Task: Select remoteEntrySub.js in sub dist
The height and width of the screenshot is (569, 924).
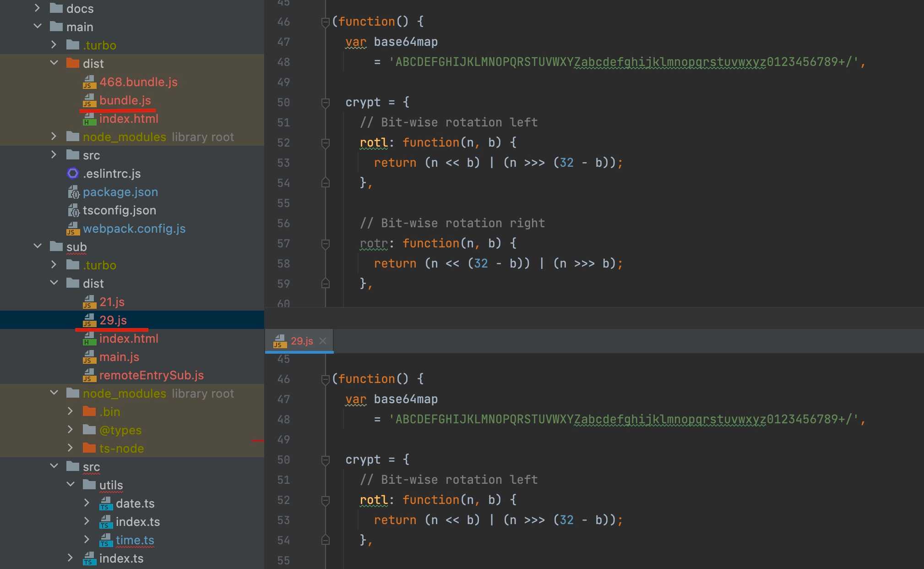Action: pos(152,375)
